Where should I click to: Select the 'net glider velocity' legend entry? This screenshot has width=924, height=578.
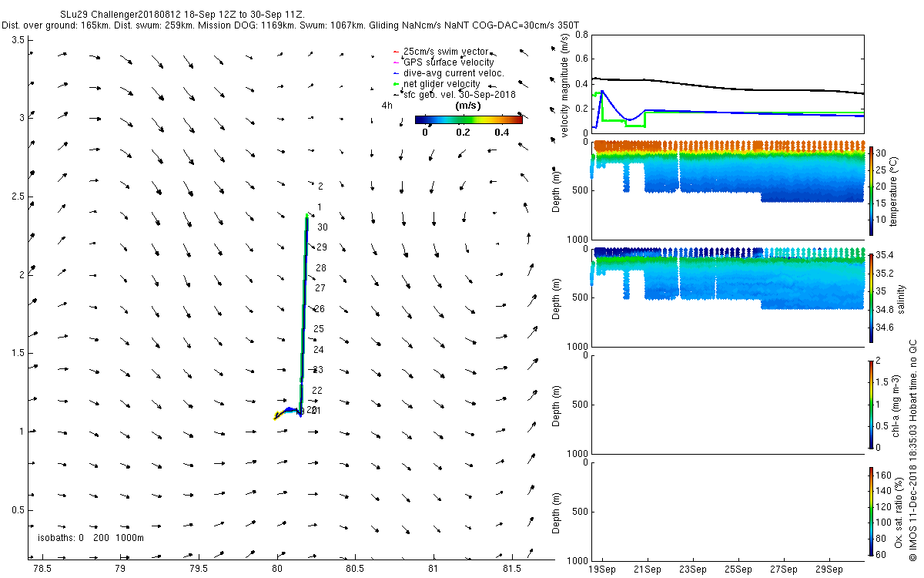pyautogui.click(x=442, y=84)
